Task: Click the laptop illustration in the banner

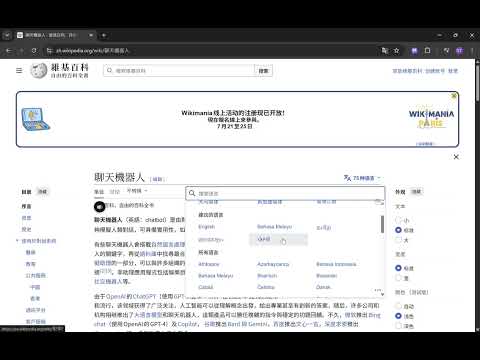Action: click(x=35, y=119)
